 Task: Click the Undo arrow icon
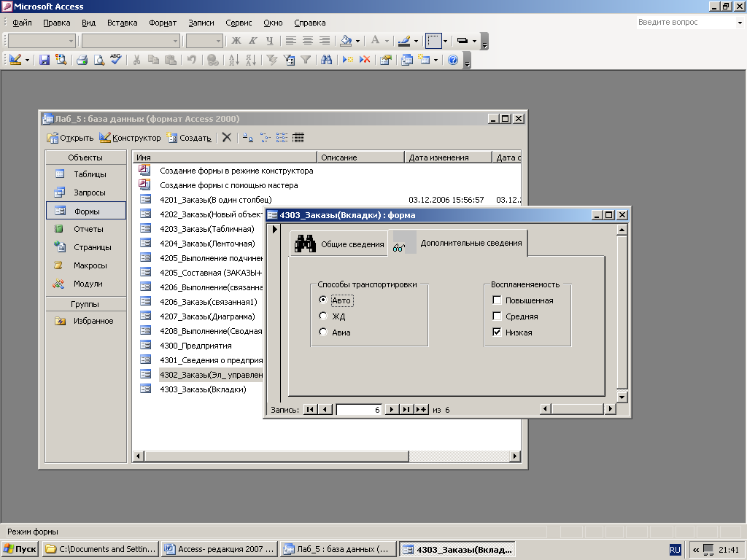click(x=192, y=60)
